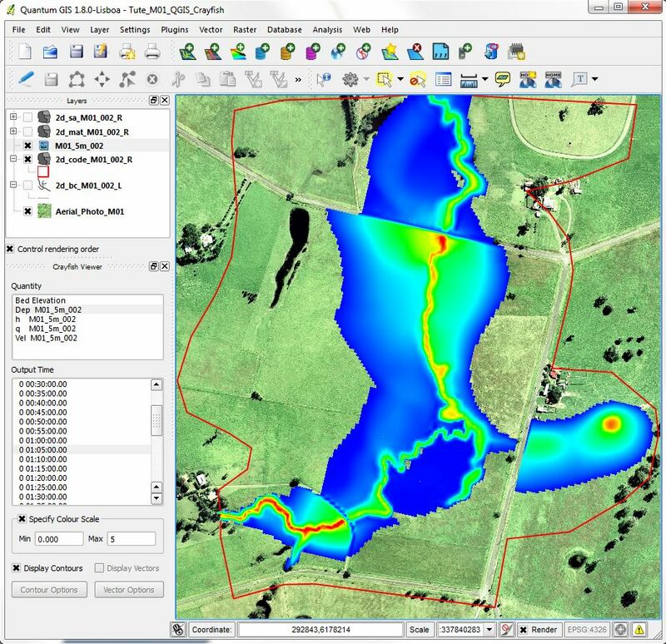Click the New Project icon
This screenshot has width=666, height=644.
coord(25,52)
